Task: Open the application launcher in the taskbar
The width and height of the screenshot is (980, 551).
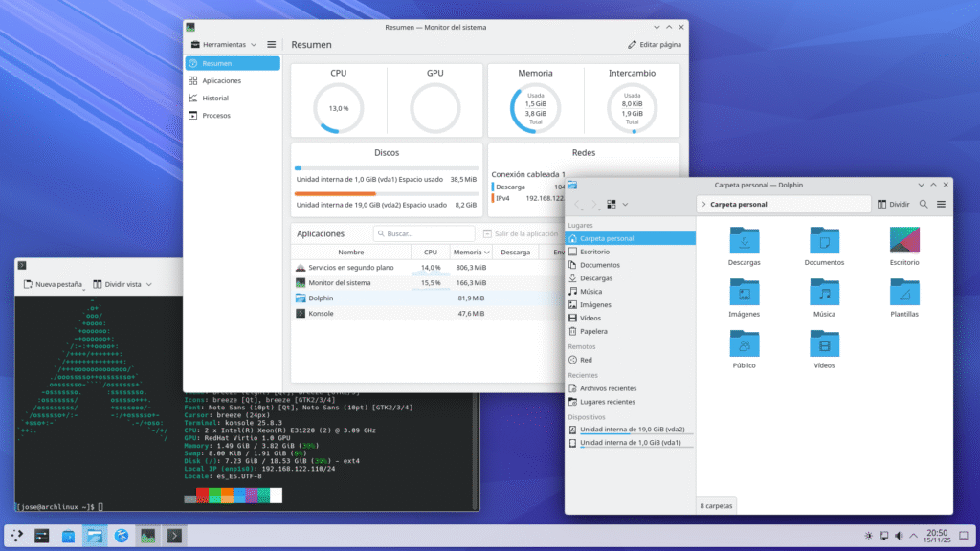Action: coord(16,536)
